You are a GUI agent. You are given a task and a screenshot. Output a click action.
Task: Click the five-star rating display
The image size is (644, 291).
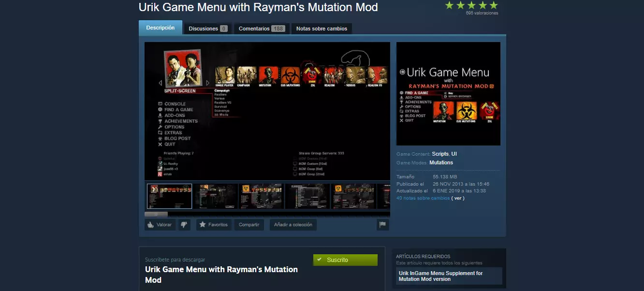pyautogui.click(x=471, y=5)
